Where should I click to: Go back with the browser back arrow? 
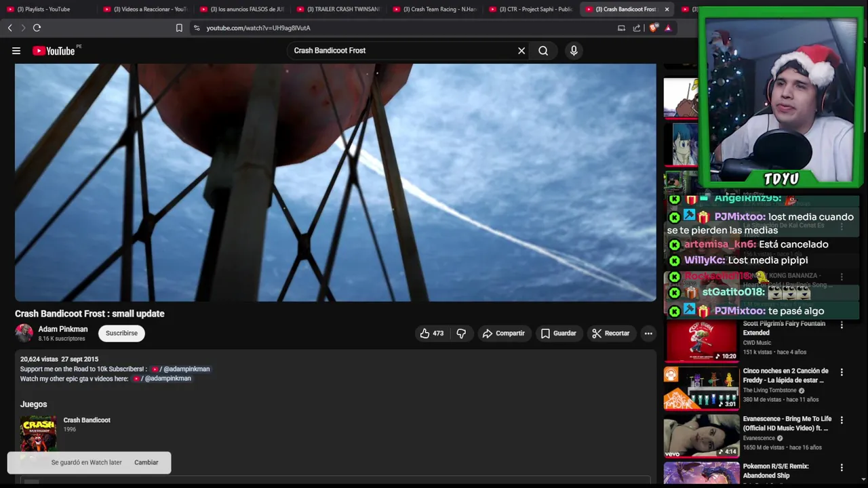click(9, 28)
